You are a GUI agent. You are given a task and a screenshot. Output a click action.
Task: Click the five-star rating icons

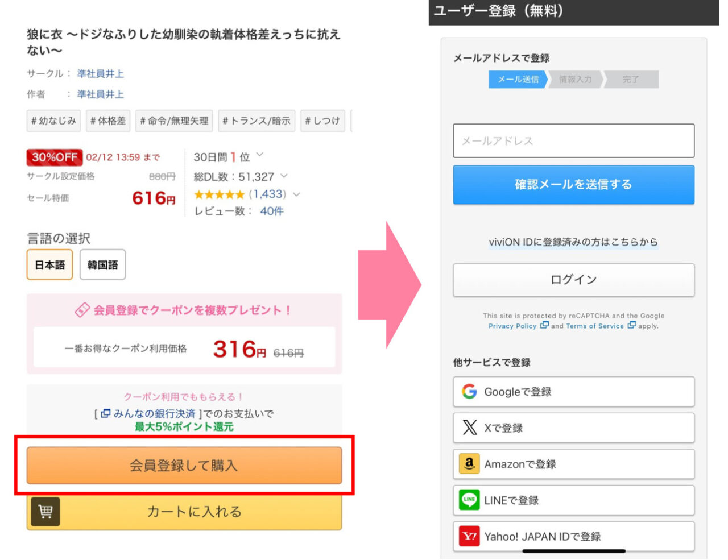[x=219, y=194]
